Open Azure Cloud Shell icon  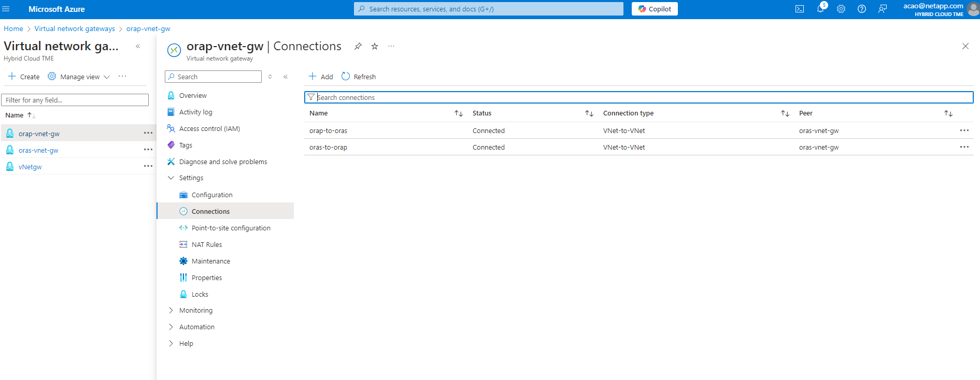[800, 9]
